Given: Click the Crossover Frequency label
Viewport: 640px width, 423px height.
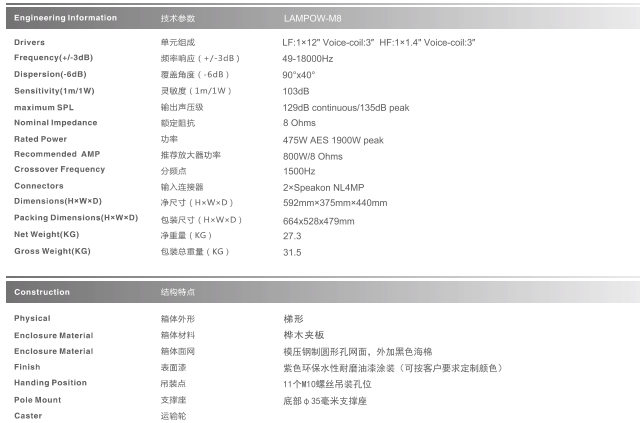Looking at the screenshot, I should 59,170.
